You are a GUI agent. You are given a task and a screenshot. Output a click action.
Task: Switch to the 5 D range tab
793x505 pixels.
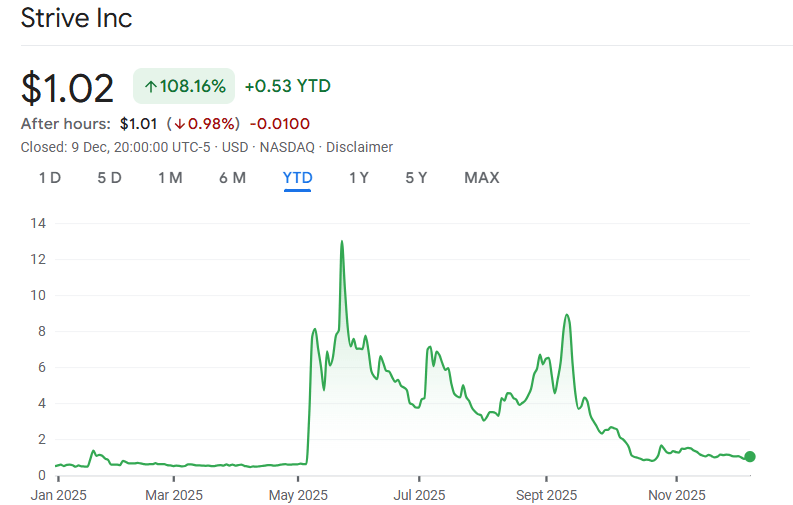(x=109, y=178)
